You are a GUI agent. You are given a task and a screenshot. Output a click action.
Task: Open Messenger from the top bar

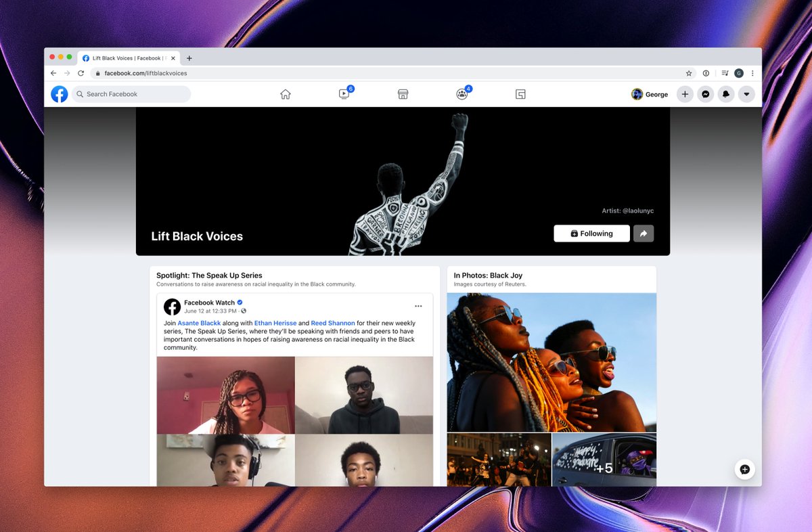pyautogui.click(x=706, y=94)
